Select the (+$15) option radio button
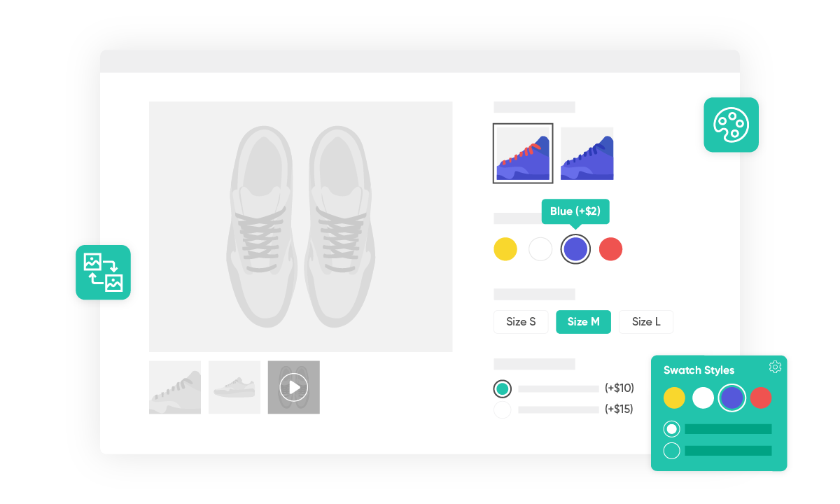Screen dimensions: 840x504 click(502, 409)
